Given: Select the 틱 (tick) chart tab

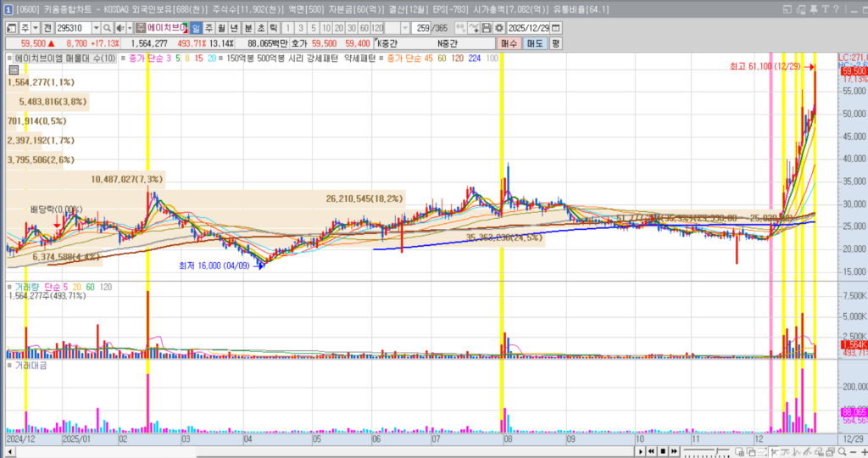Looking at the screenshot, I should [273, 28].
